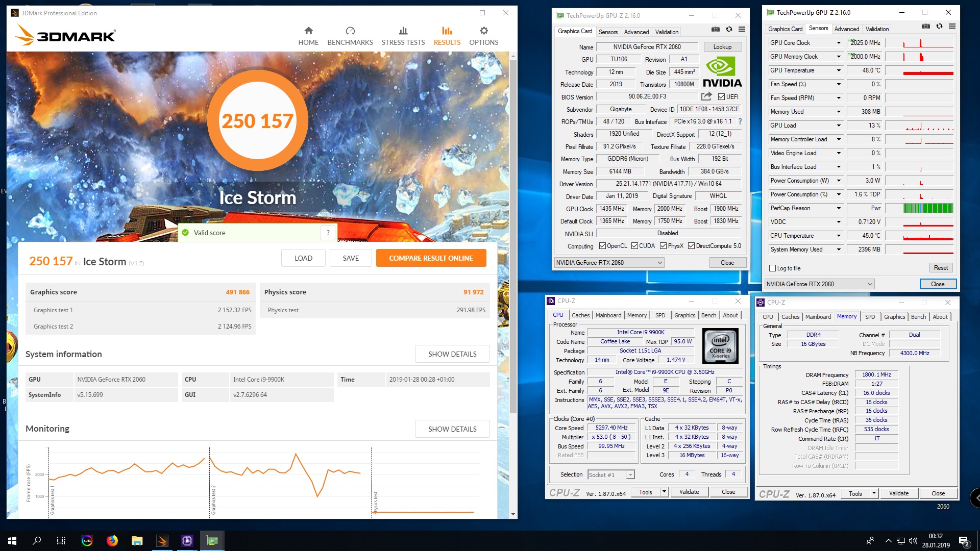Show details for Monitoring section
Viewport: 980px width, 551px height.
[452, 429]
